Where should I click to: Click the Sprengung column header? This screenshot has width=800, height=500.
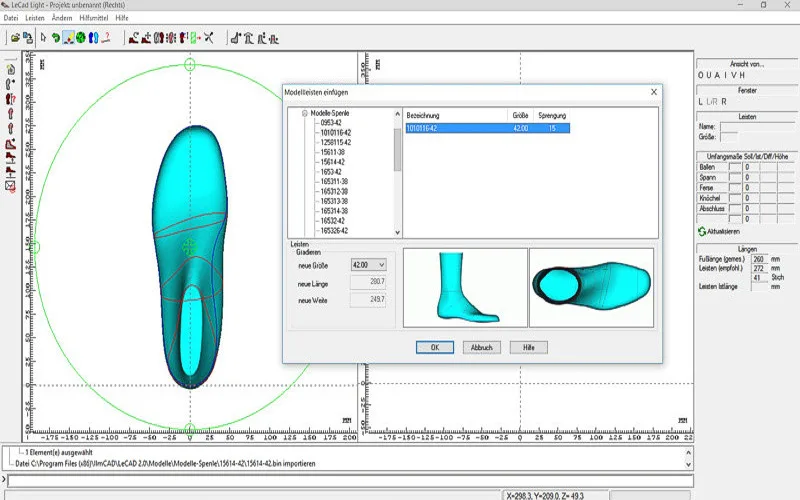pos(552,116)
